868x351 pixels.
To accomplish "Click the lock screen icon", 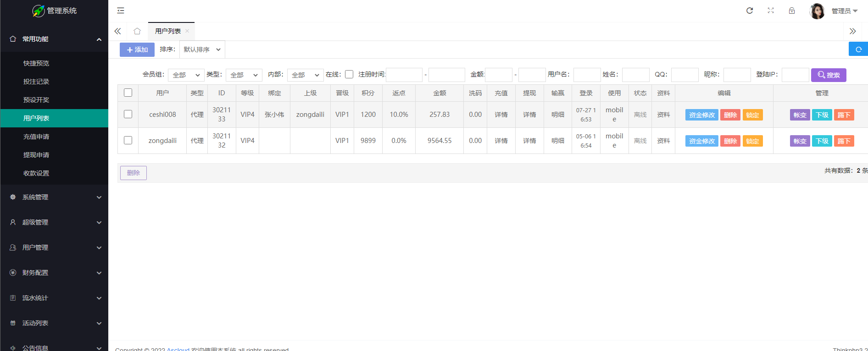I will point(792,11).
